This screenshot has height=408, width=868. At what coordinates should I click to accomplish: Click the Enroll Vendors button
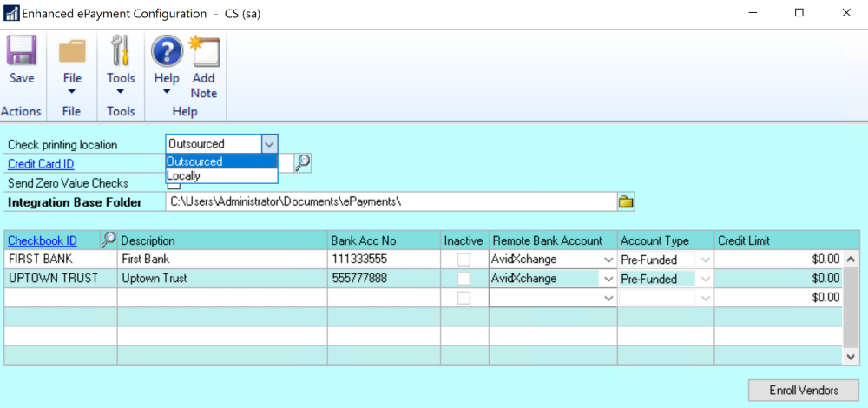point(803,391)
